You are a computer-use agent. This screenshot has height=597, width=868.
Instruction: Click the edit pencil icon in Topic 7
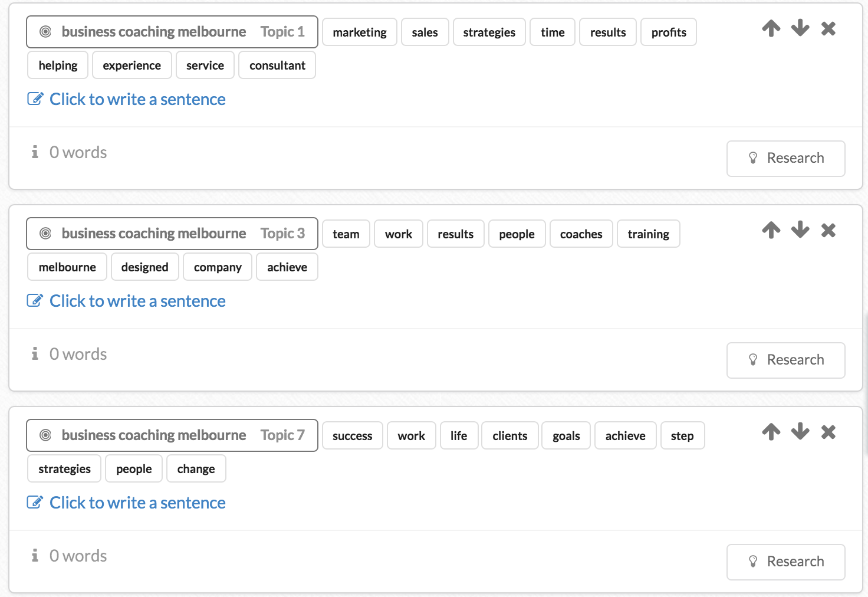pos(35,502)
